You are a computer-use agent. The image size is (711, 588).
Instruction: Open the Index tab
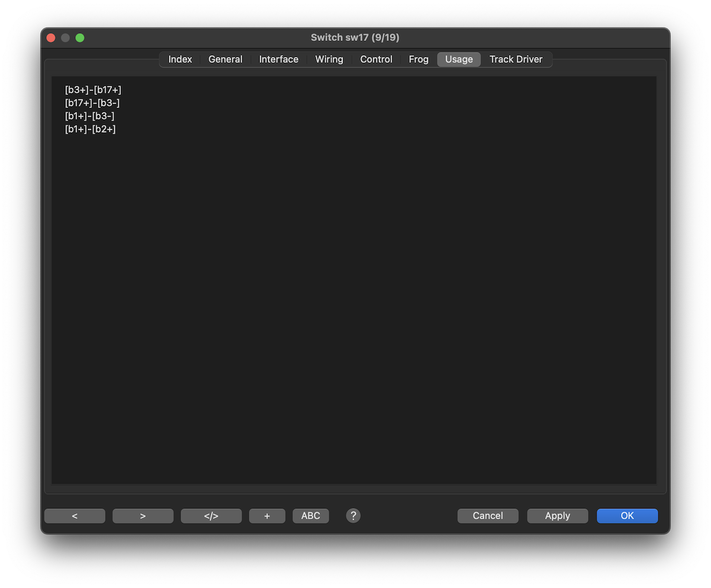(x=180, y=59)
